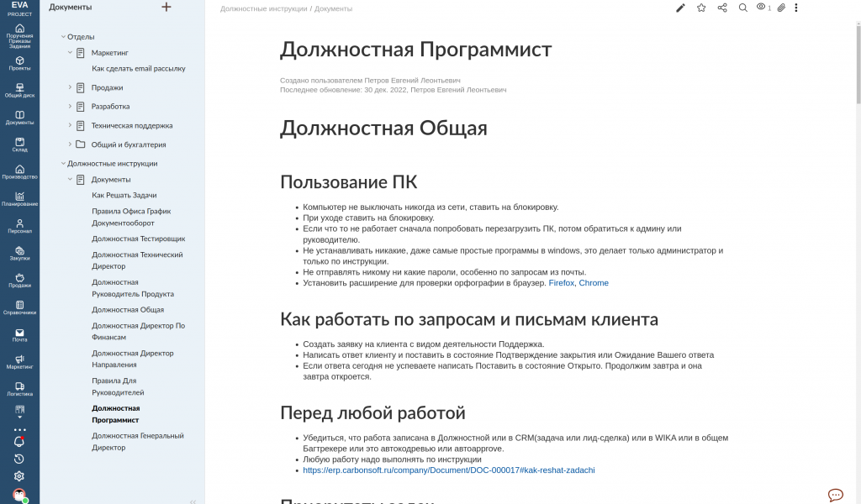Collapse the Документы tree node
The image size is (861, 504).
70,179
